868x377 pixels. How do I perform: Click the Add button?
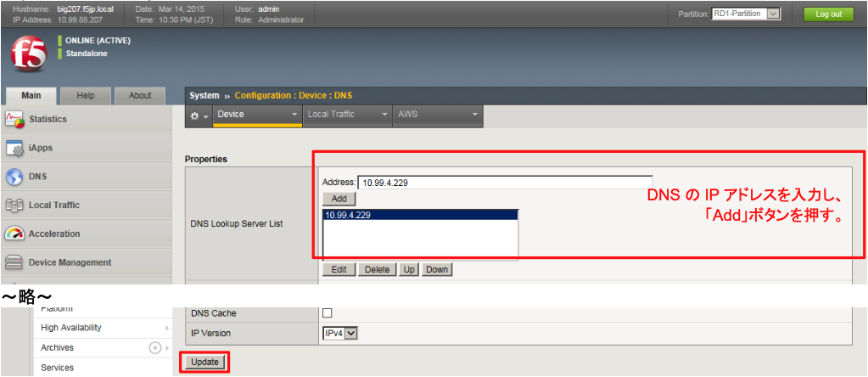(x=339, y=198)
